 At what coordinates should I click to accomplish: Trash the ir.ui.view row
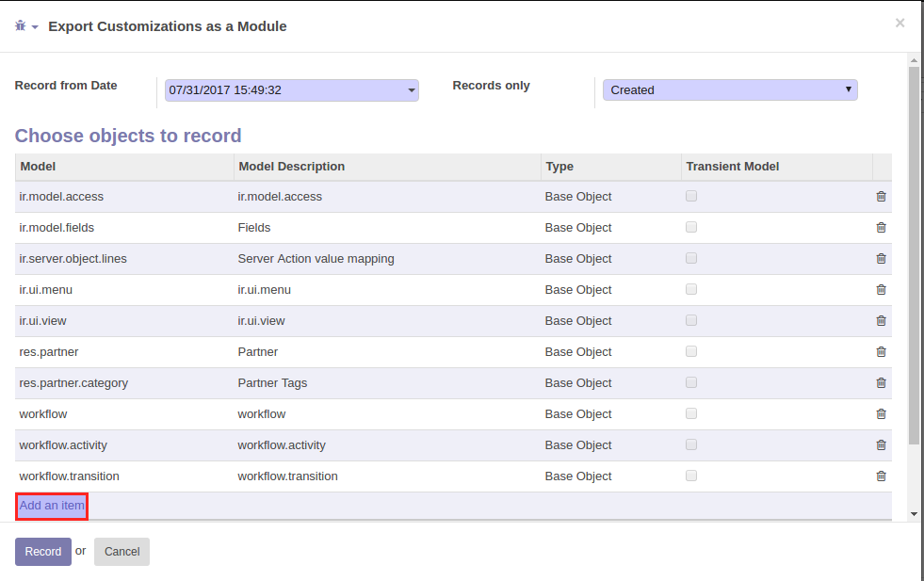tap(881, 320)
